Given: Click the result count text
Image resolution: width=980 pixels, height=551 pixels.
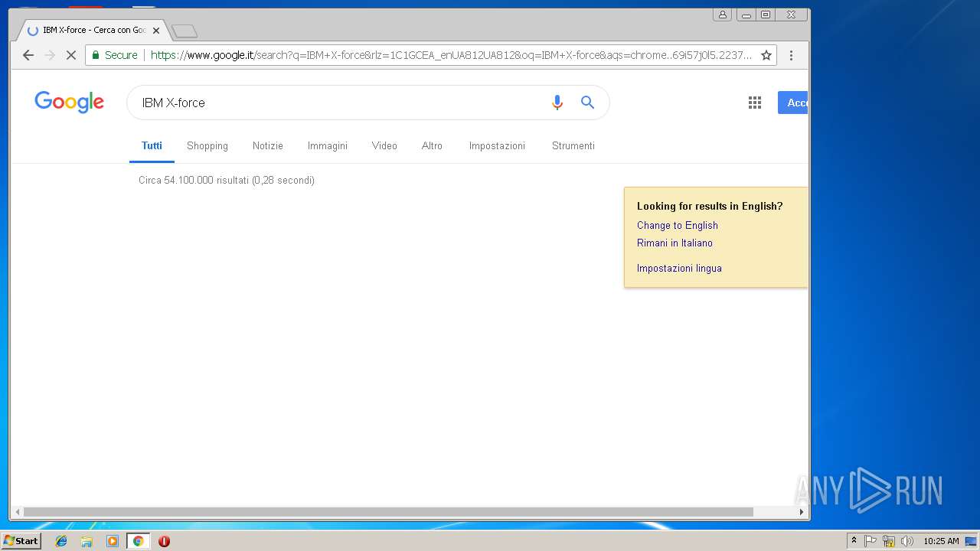Looking at the screenshot, I should point(227,180).
